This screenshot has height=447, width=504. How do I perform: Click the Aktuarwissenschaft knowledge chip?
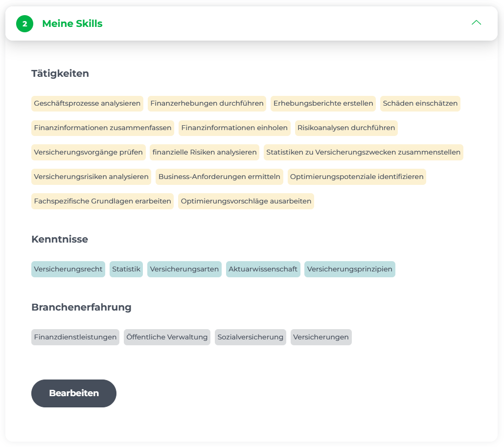pyautogui.click(x=263, y=269)
